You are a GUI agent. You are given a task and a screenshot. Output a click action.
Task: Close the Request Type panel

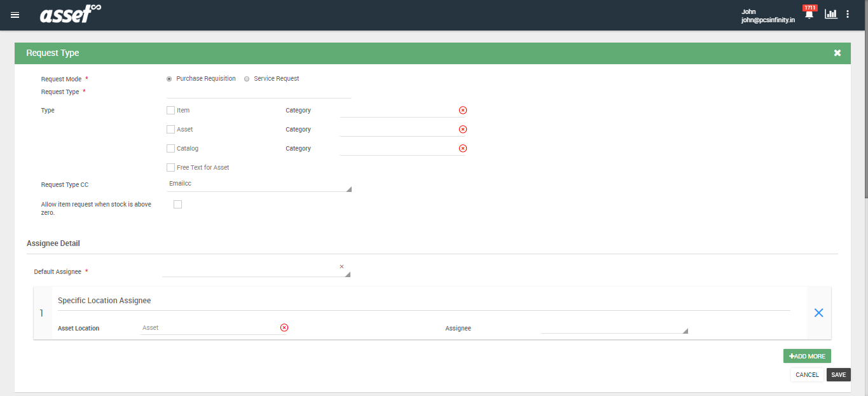837,53
